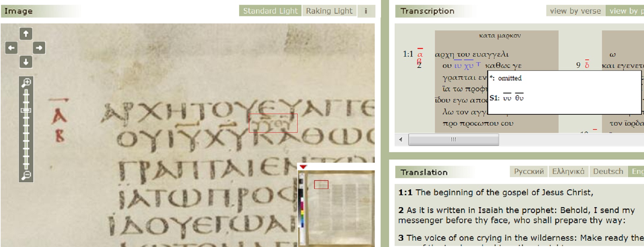Select the 'view by verse' tab
Screen dimensions: 644x247
pos(575,11)
